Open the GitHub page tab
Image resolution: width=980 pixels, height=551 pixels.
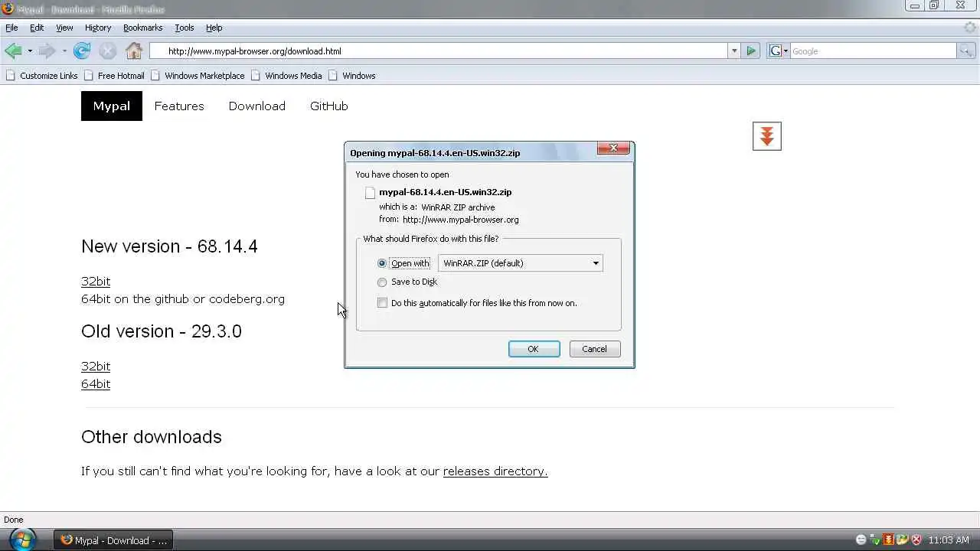[329, 106]
